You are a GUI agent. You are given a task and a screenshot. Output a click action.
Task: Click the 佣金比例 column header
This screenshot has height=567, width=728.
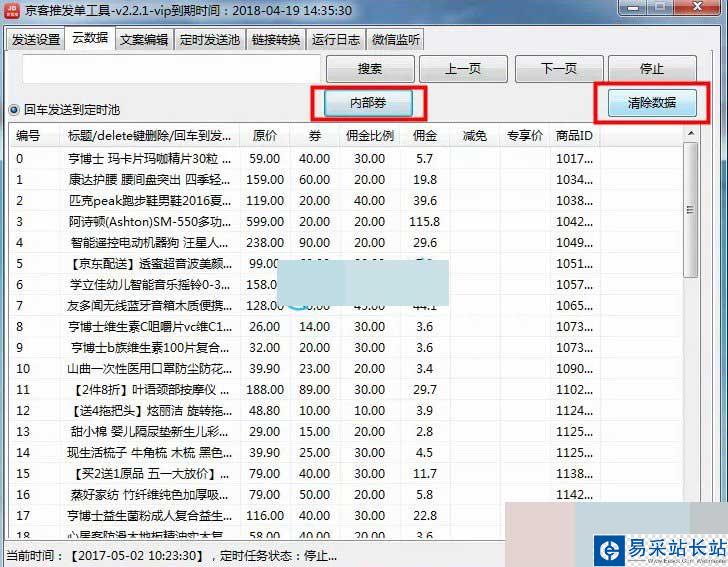click(370, 136)
